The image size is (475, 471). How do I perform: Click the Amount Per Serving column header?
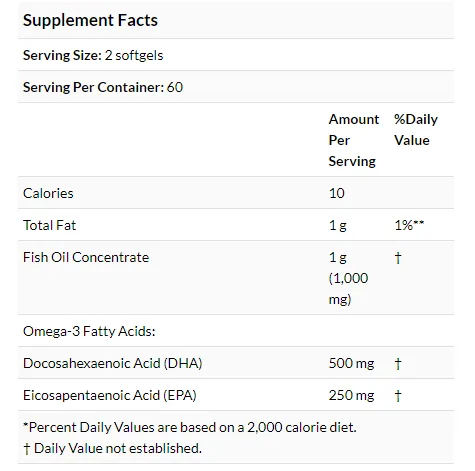click(353, 140)
